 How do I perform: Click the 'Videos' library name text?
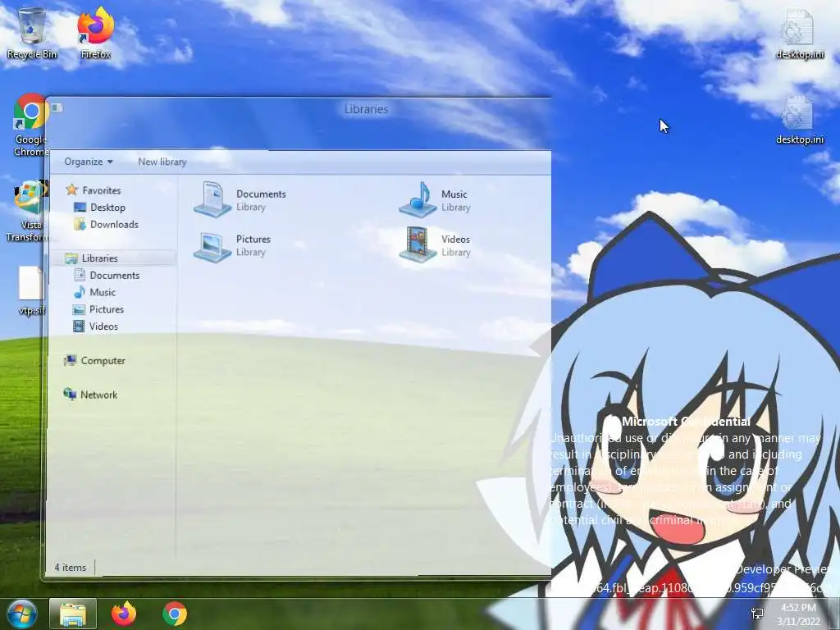(455, 240)
